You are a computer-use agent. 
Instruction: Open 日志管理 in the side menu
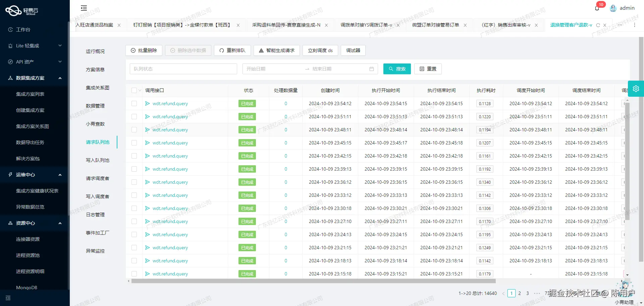(95, 215)
